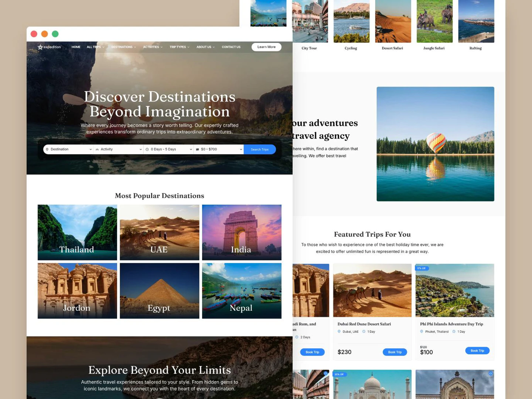
Task: Click the location pin for Dubai, UAE
Action: coord(339,331)
